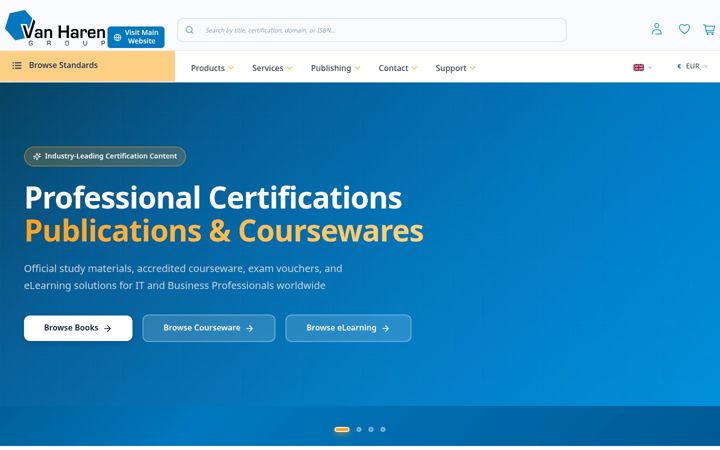
Task: Click the Browse Courseware button
Action: [x=209, y=328]
